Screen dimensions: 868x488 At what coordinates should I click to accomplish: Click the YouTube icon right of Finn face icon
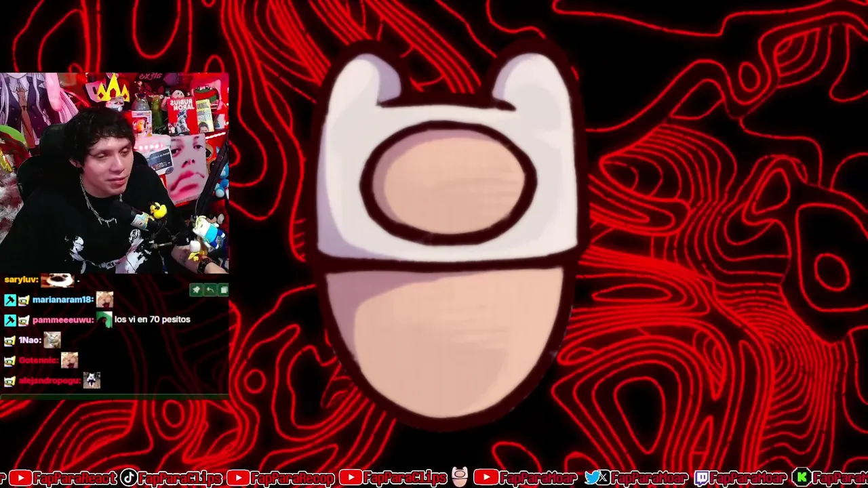tap(486, 479)
